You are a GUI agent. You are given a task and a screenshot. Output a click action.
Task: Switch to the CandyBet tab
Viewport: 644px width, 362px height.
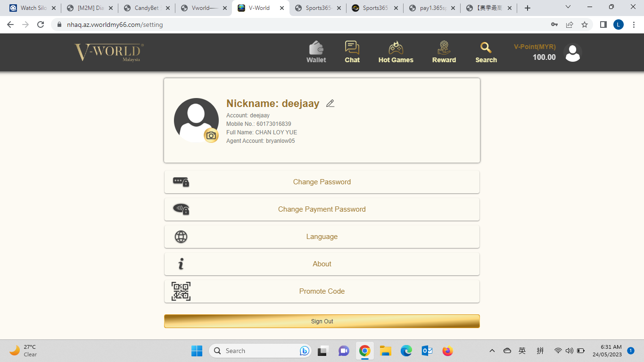147,8
